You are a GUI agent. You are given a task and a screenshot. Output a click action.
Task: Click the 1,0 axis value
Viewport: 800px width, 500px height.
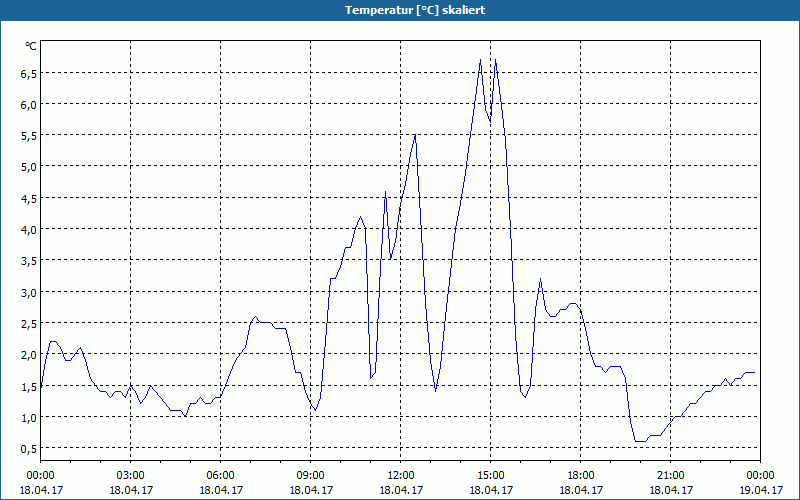[29, 418]
